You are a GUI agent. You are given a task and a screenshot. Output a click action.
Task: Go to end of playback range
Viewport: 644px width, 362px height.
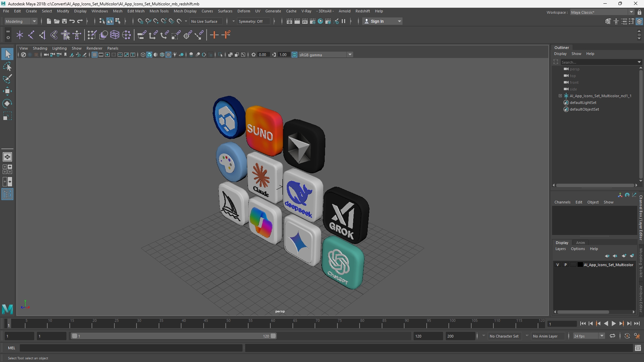pos(637,324)
